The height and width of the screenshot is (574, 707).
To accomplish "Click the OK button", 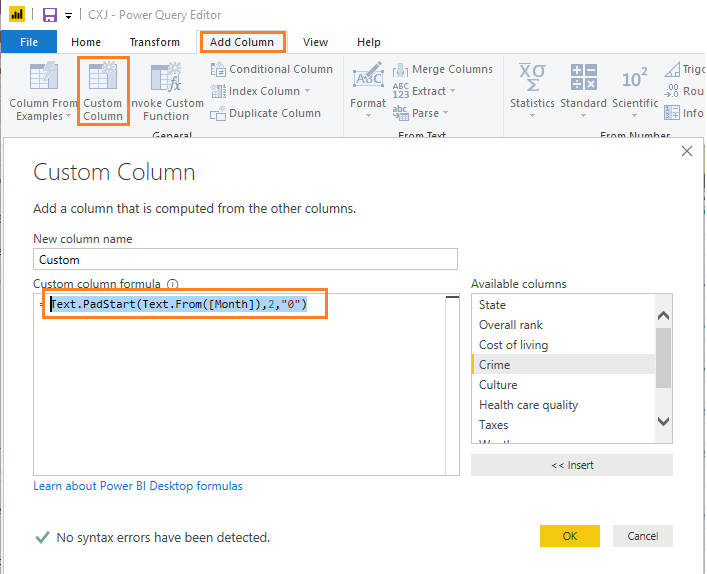I will [x=569, y=536].
